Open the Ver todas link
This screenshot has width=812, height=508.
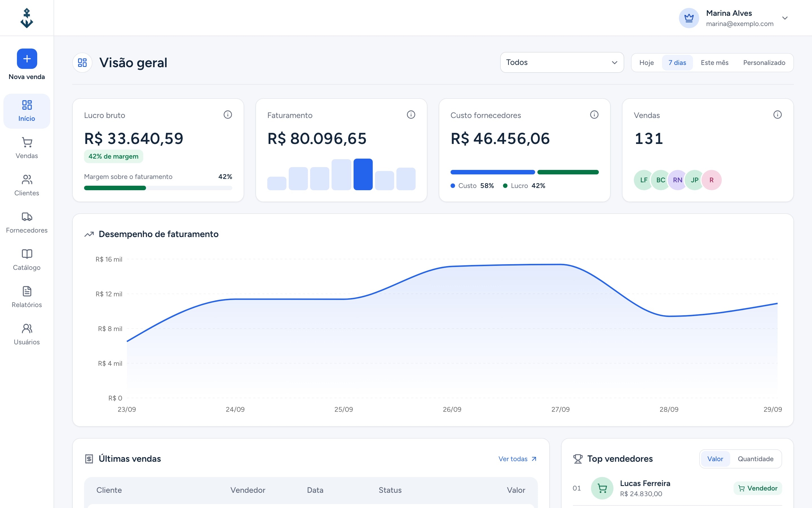(x=518, y=459)
